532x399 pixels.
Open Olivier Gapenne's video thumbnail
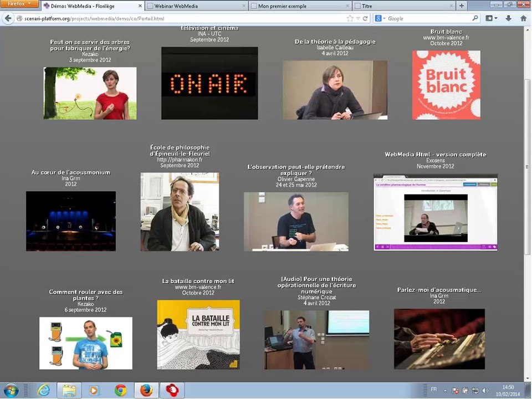296,222
